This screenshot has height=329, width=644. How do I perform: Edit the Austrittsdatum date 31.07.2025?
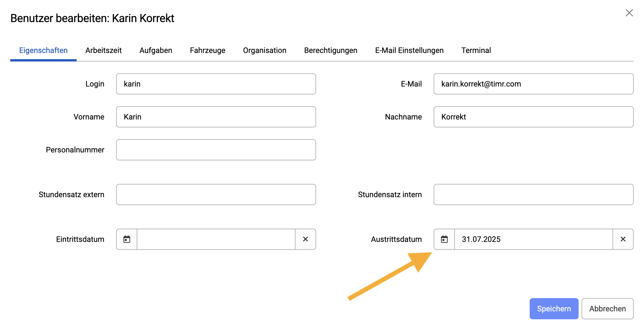(534, 239)
